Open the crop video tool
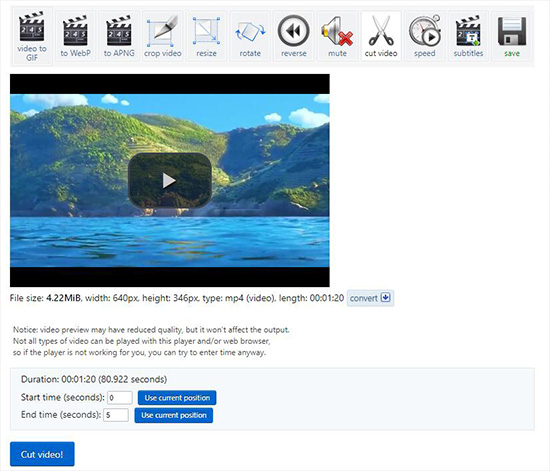The height and width of the screenshot is (471, 550). point(162,36)
